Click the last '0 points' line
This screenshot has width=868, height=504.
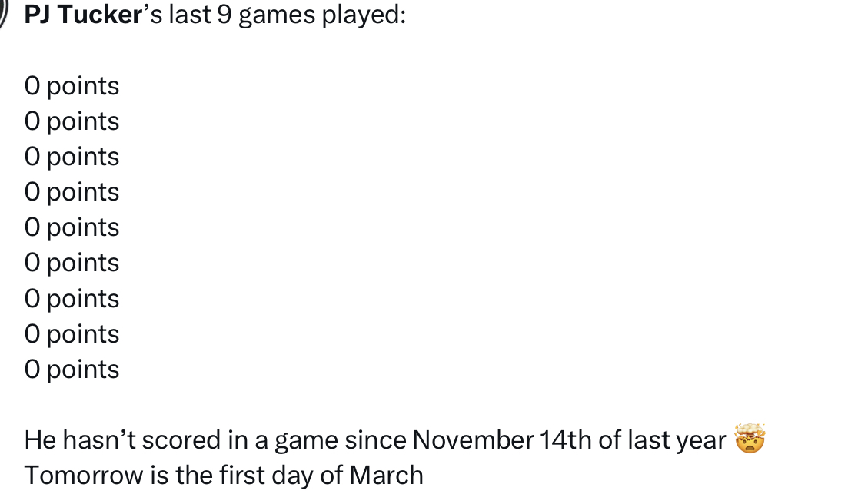(x=72, y=370)
